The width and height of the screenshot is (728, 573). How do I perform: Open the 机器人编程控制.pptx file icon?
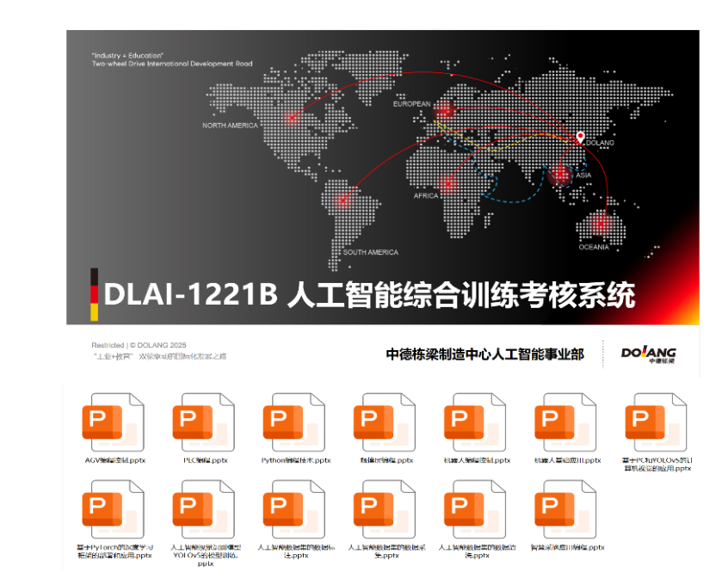[x=475, y=422]
